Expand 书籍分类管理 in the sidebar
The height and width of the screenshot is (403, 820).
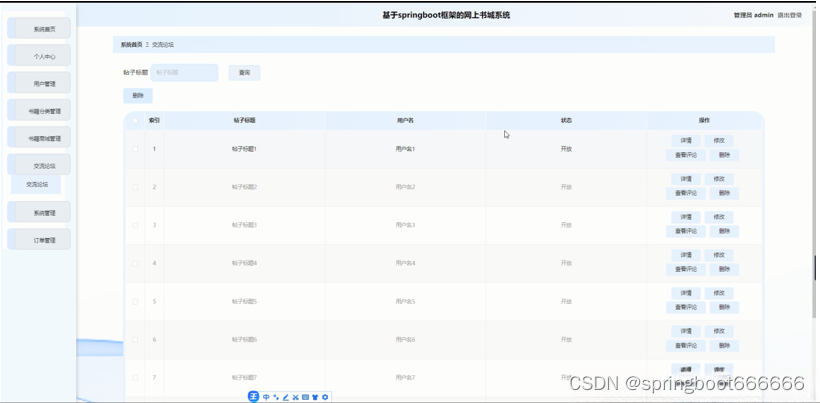pyautogui.click(x=39, y=110)
